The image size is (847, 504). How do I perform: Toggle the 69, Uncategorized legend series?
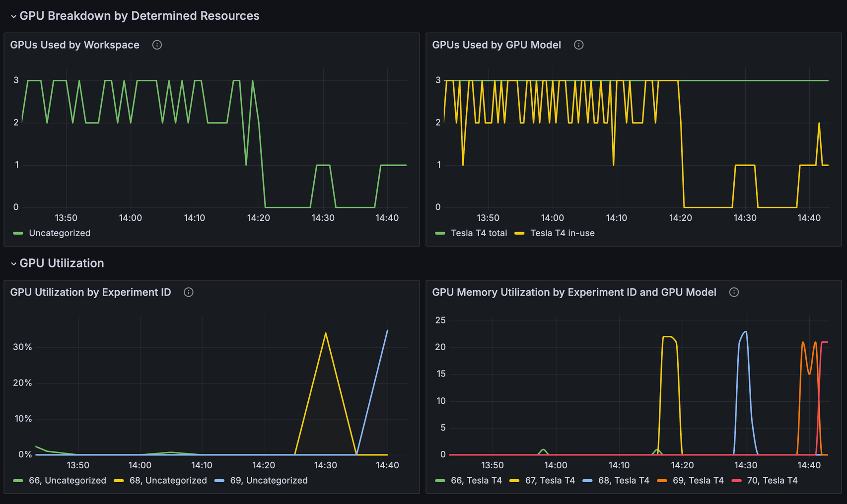click(x=269, y=480)
